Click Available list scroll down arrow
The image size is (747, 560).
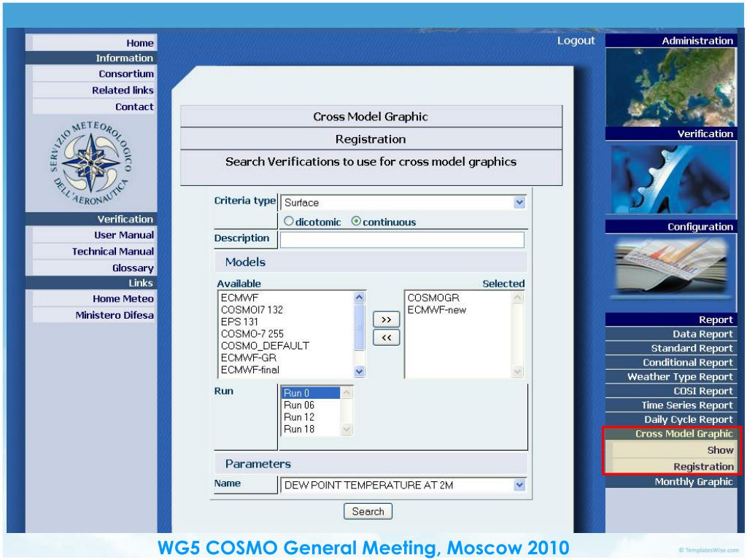click(x=360, y=371)
